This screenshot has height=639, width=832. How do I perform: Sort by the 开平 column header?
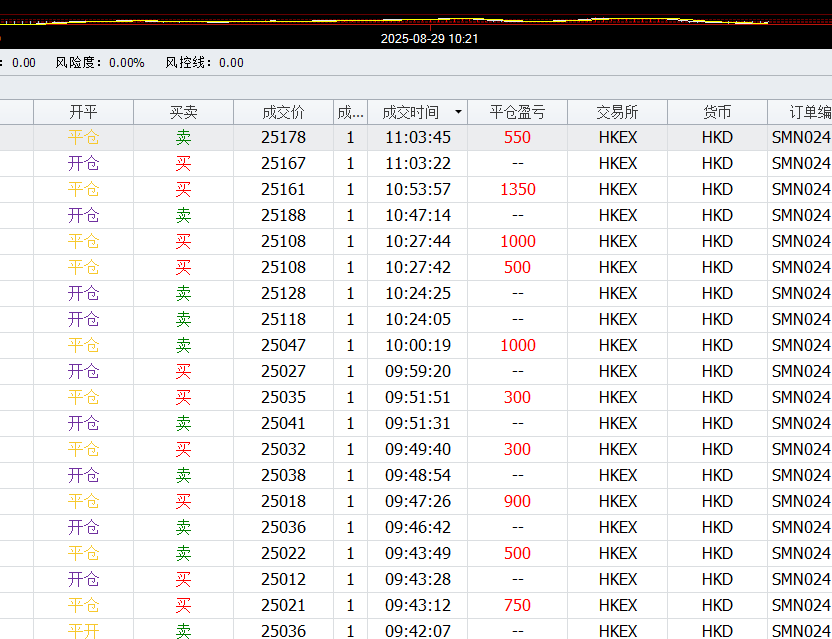(83, 113)
